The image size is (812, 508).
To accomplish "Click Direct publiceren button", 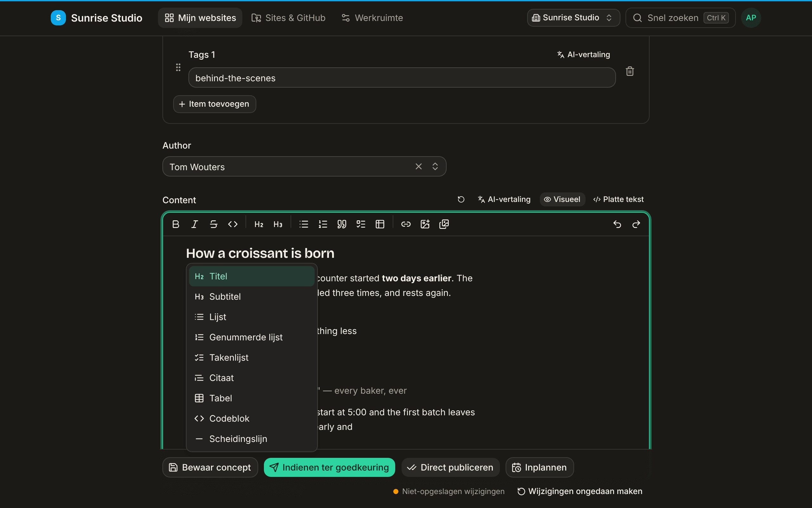I will (450, 467).
